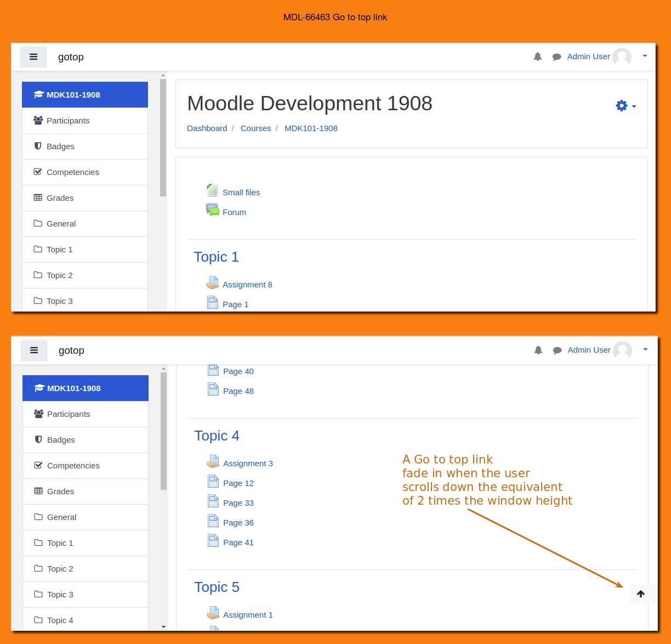Image resolution: width=671 pixels, height=644 pixels.
Task: Click the user avatar in the top screenshot
Action: (x=622, y=57)
